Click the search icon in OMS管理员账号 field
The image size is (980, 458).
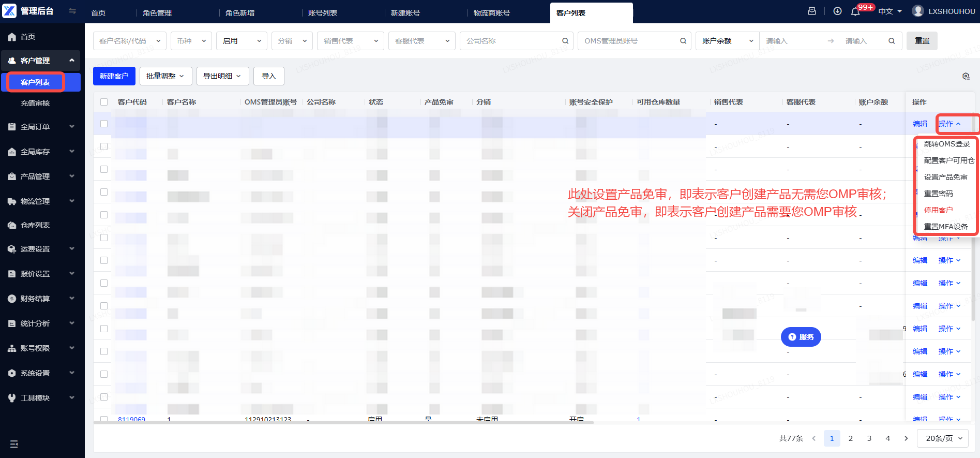click(683, 41)
